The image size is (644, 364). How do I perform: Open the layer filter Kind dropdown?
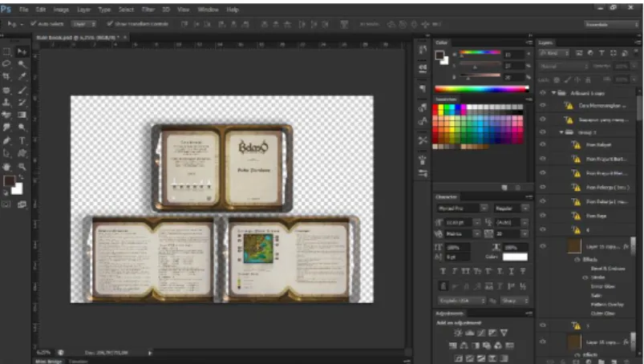point(554,54)
